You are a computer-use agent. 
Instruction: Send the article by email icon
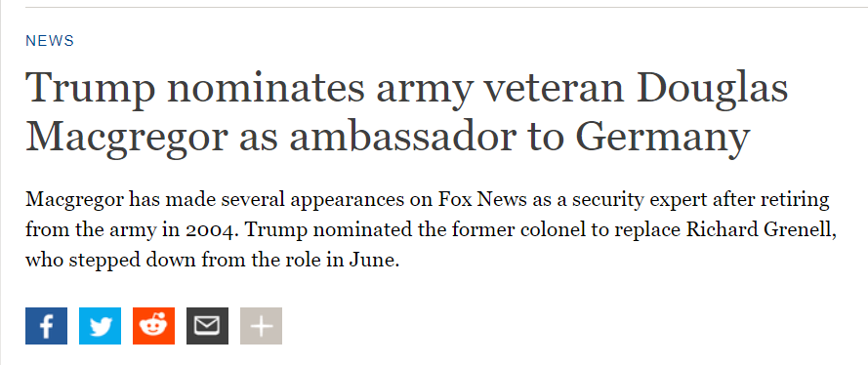(208, 326)
